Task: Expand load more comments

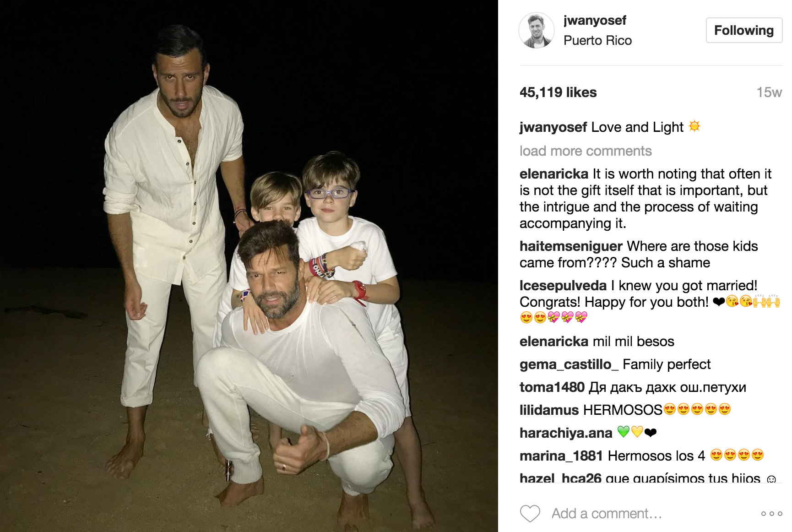Action: pos(586,151)
